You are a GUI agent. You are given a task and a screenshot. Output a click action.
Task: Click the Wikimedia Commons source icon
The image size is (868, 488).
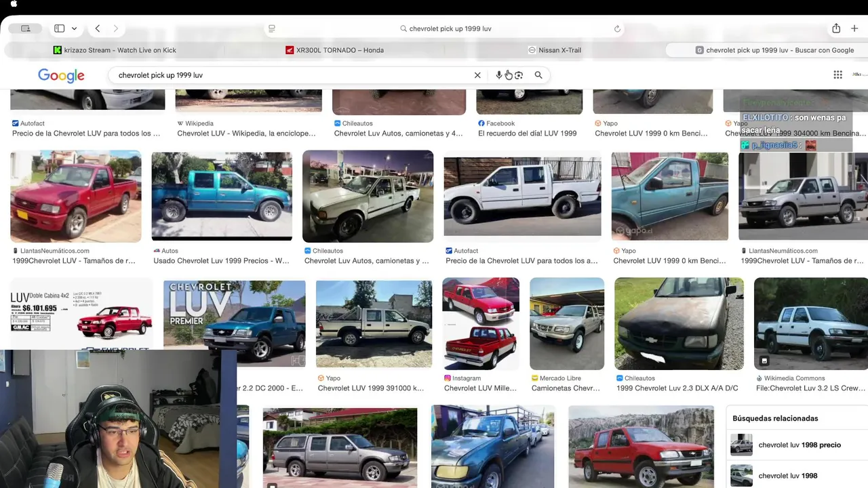759,378
